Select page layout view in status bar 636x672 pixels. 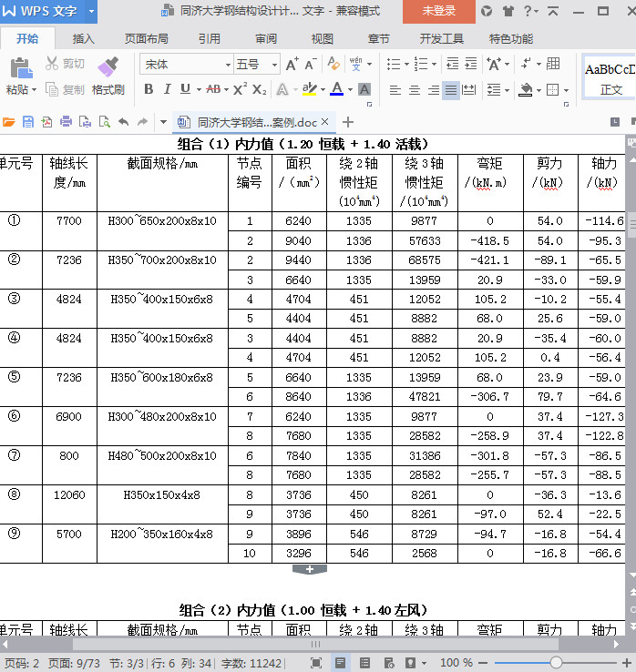click(x=341, y=663)
